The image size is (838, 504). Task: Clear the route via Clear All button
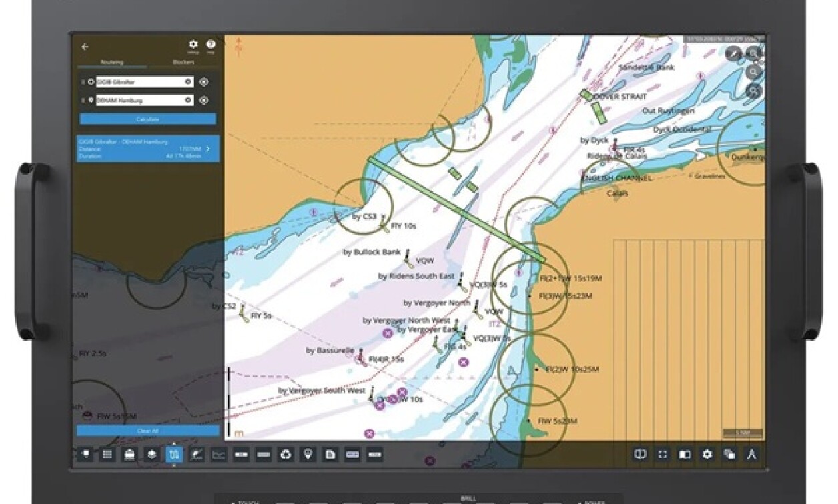147,430
